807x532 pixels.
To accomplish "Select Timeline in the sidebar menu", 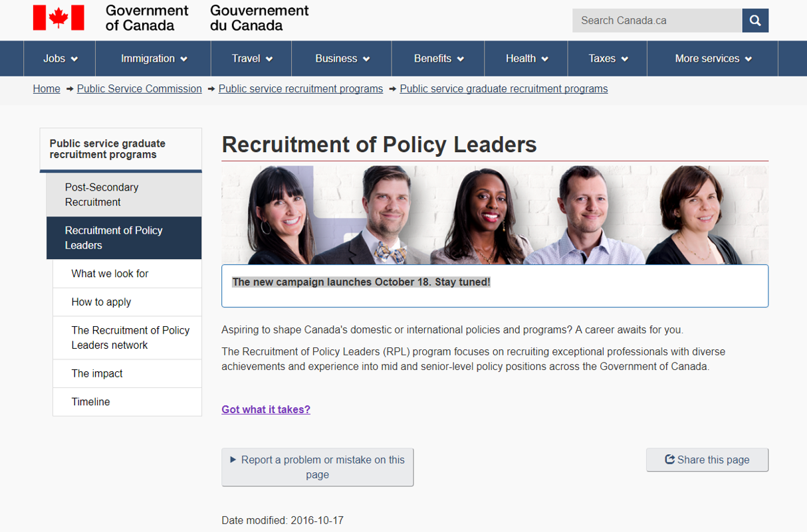I will click(x=127, y=402).
